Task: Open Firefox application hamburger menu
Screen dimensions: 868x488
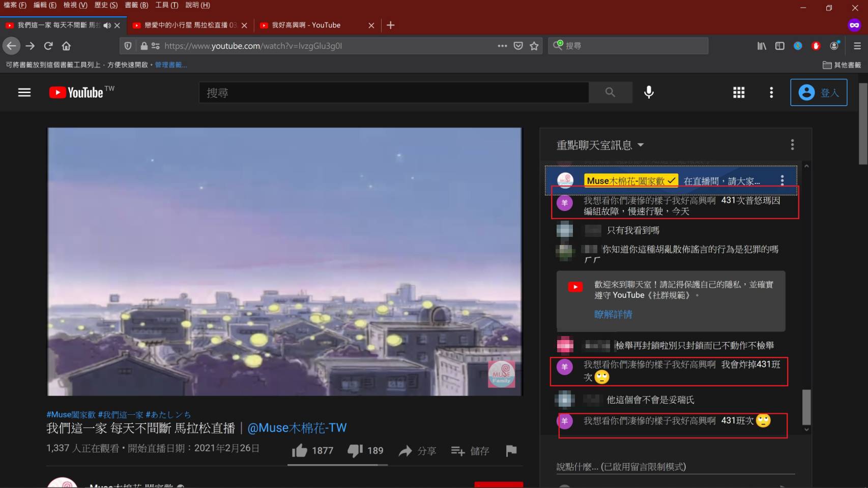Action: [x=857, y=46]
